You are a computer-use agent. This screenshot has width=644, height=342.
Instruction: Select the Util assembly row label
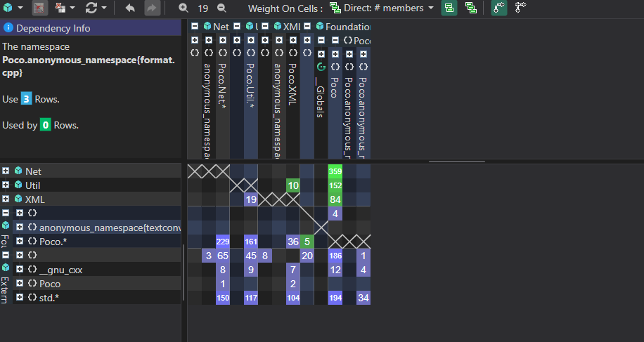[32, 185]
